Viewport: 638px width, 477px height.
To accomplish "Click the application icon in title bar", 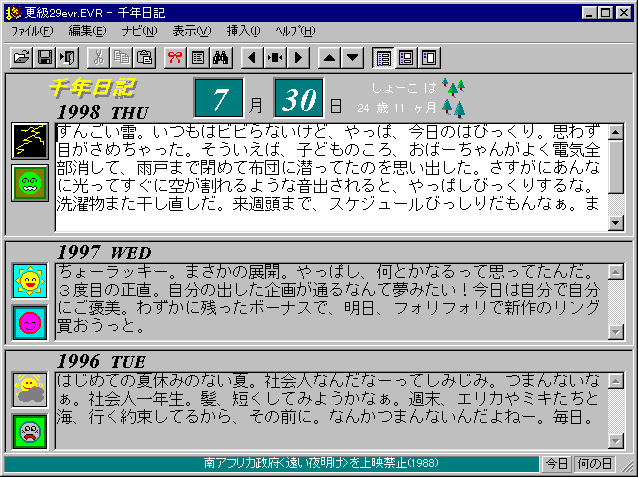I will 13,13.
